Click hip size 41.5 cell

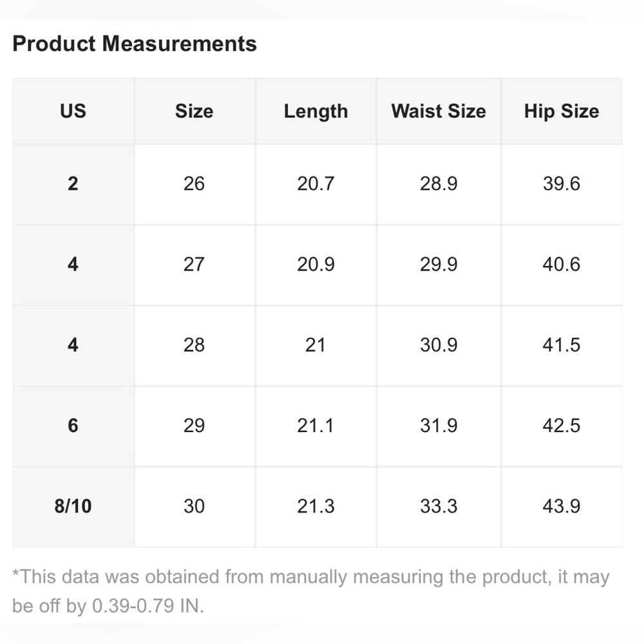[x=562, y=345]
